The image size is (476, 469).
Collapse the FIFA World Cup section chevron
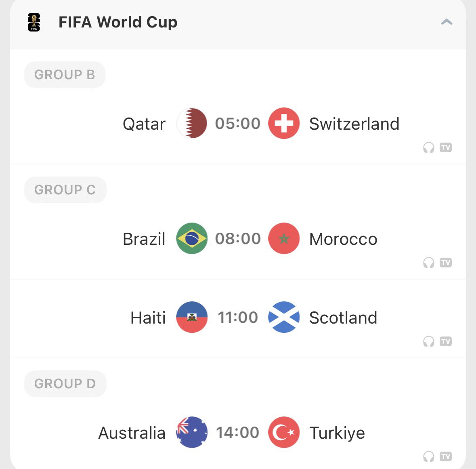coord(447,22)
